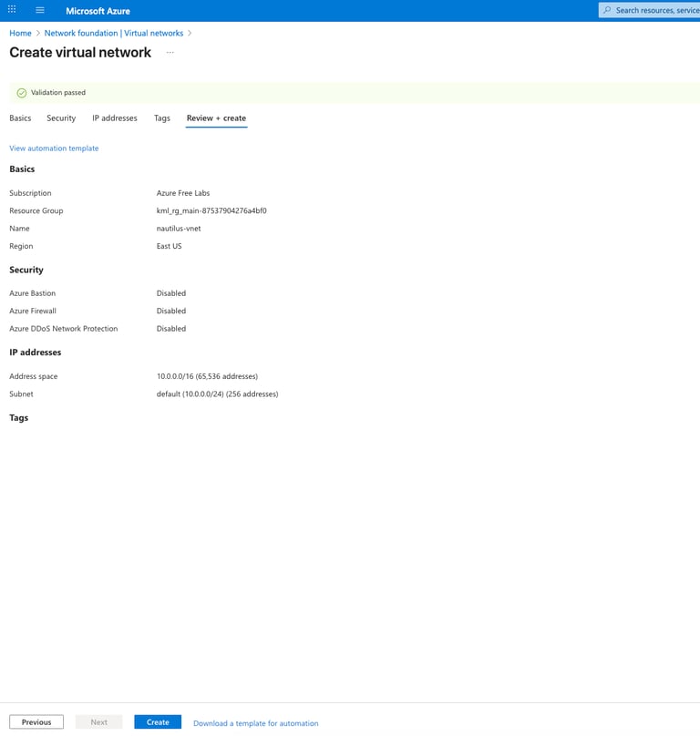This screenshot has width=700, height=736.
Task: Click the 'Name' label in Basics
Action: click(19, 229)
